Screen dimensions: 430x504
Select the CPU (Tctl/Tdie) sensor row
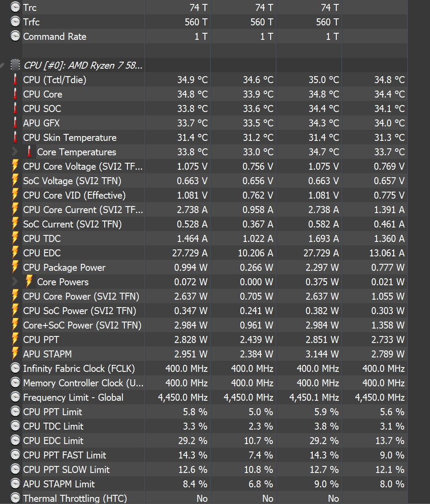coord(215,79)
